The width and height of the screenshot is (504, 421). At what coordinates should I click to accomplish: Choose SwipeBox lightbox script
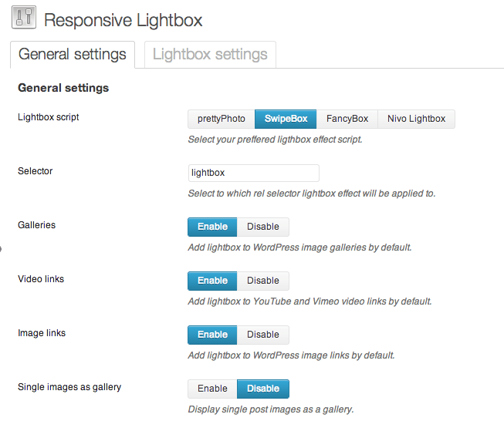(x=286, y=119)
